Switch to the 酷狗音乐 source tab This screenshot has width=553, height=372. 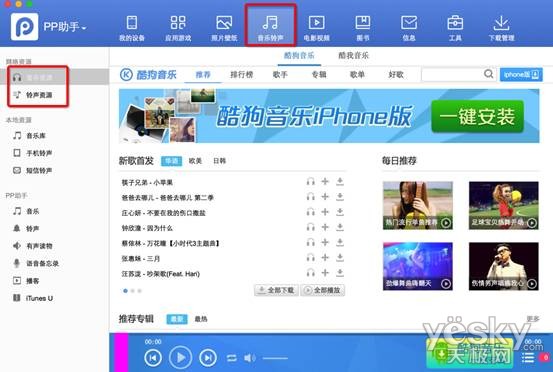(x=299, y=56)
